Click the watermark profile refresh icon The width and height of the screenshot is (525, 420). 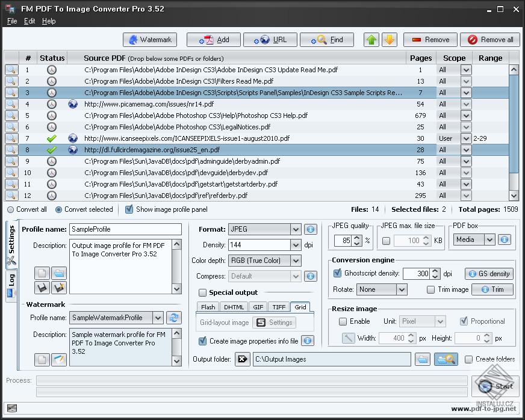[174, 318]
